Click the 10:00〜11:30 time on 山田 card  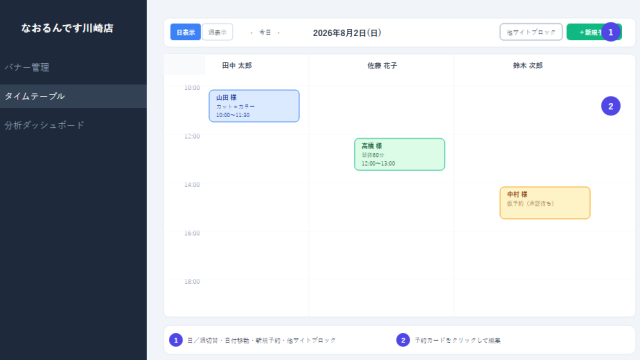(x=233, y=115)
